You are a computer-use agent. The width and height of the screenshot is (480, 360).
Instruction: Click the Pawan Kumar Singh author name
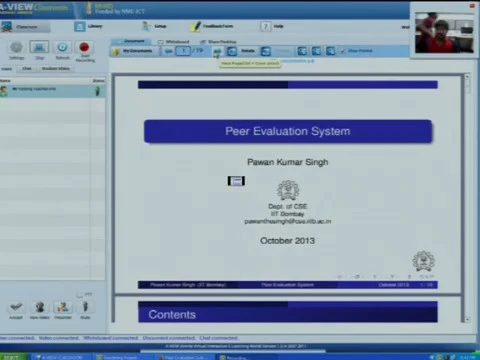coord(288,162)
